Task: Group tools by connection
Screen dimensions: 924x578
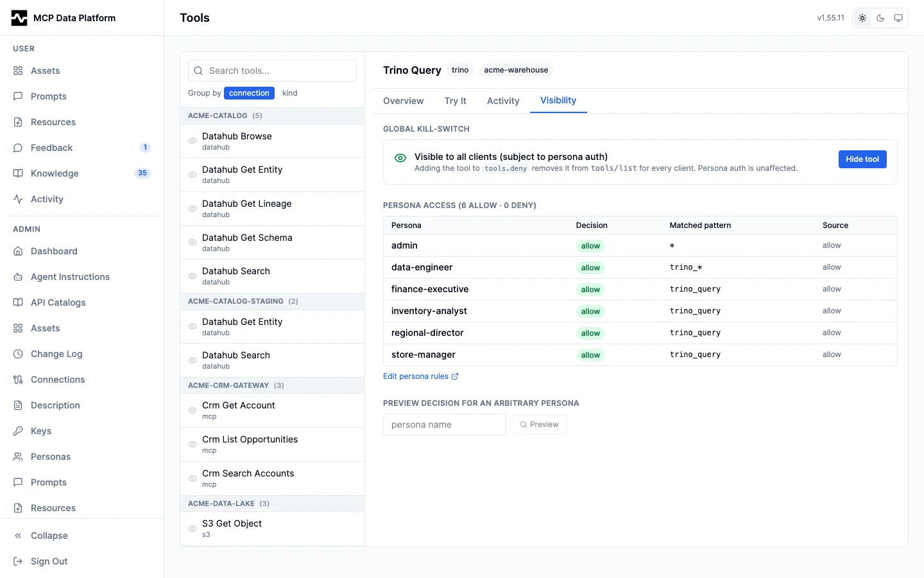Action: click(249, 93)
